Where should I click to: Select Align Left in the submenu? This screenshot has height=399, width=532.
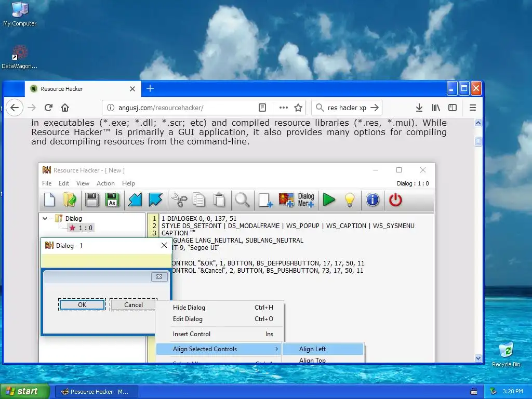pos(323,349)
